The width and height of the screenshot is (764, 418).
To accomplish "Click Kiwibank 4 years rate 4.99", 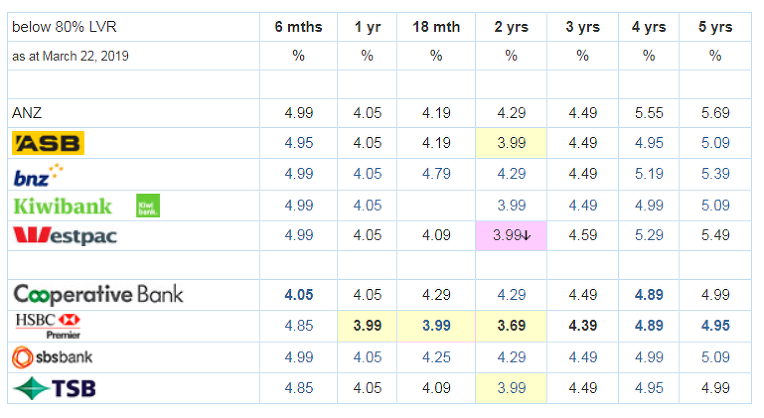I will pyautogui.click(x=649, y=205).
